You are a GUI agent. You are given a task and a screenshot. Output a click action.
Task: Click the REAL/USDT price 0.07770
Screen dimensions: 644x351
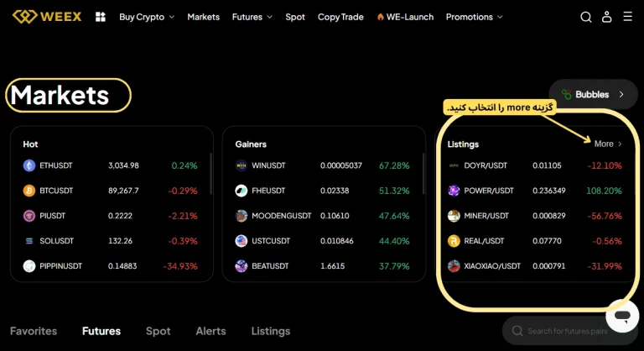[547, 241]
